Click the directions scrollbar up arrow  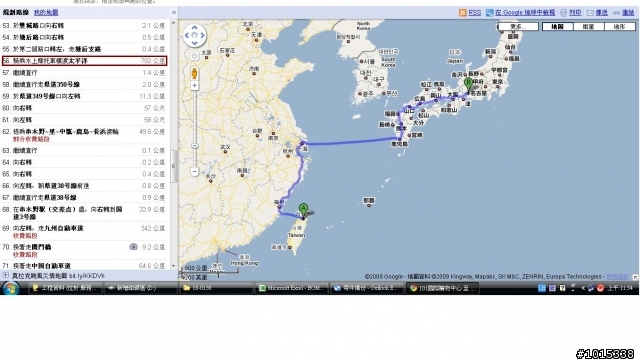click(x=174, y=23)
